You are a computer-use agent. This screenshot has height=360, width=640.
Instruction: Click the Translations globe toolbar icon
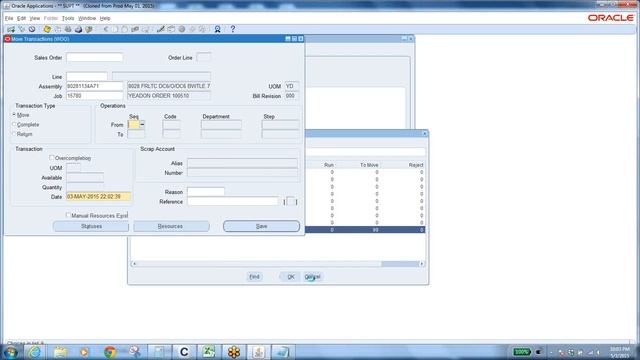182,29
